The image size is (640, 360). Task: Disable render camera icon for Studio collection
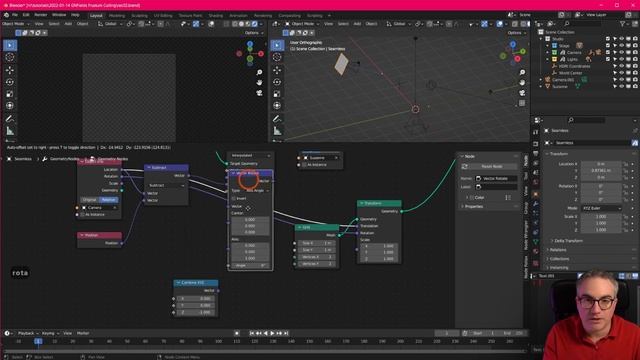click(635, 39)
